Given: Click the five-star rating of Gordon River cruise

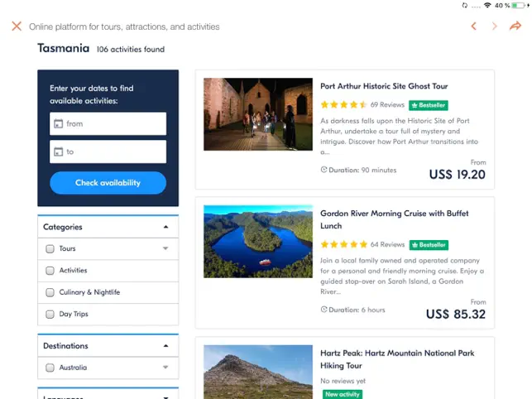Looking at the screenshot, I should coord(343,244).
